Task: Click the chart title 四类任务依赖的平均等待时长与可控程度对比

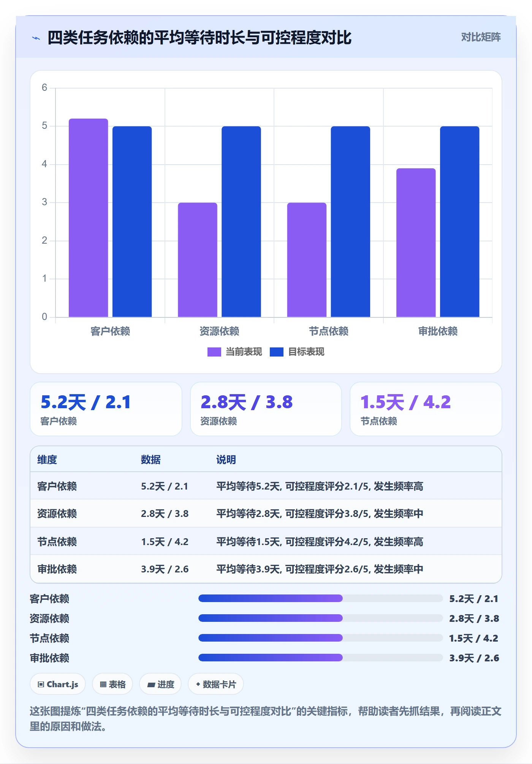Action: (x=199, y=38)
